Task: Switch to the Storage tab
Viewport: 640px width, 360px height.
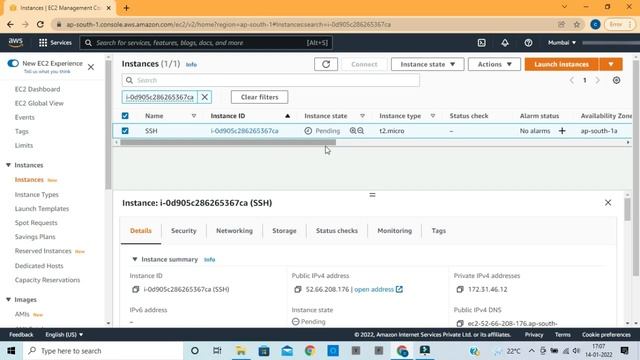Action: pos(284,231)
